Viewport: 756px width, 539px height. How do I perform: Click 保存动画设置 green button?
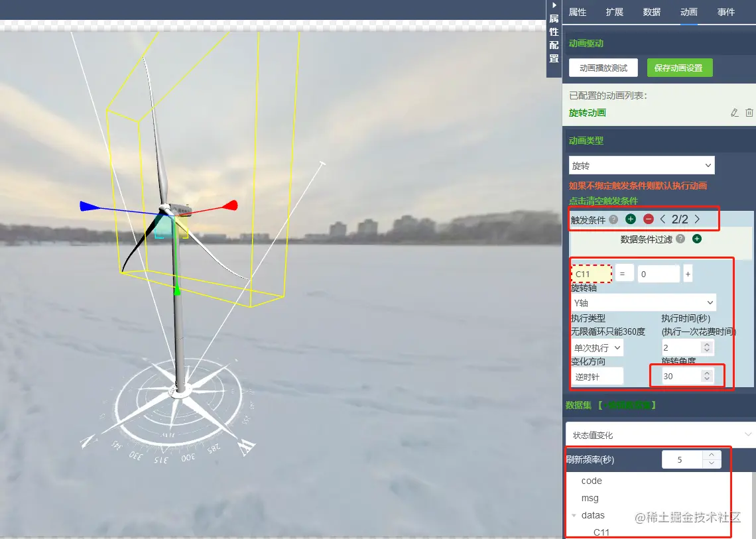tap(679, 68)
